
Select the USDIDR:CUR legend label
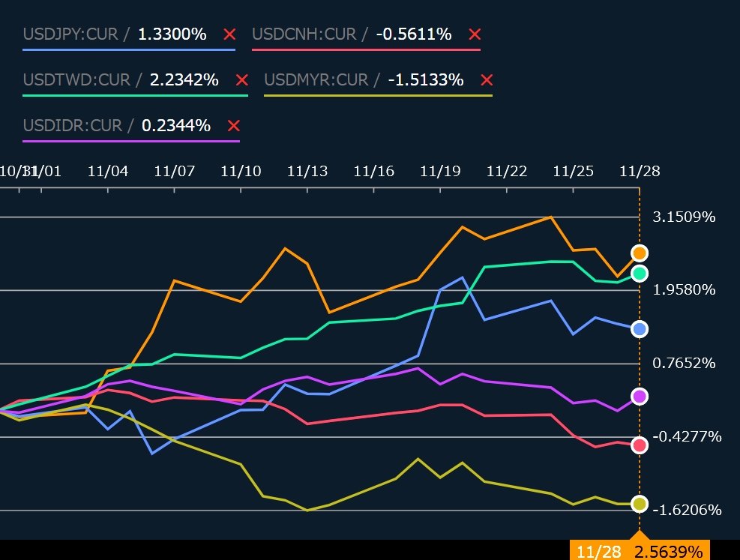(72, 125)
